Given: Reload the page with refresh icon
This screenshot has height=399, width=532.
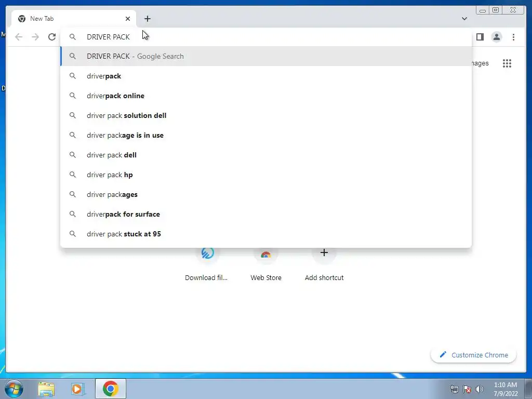Looking at the screenshot, I should coord(52,37).
